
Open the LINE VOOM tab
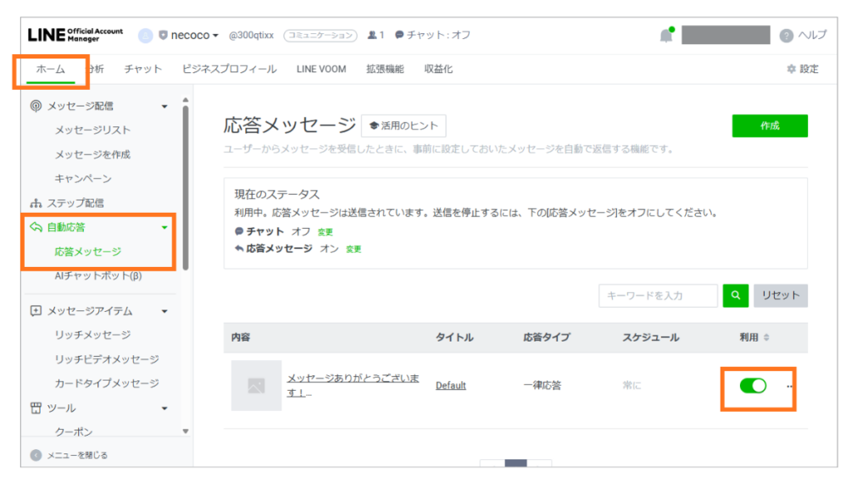[321, 69]
